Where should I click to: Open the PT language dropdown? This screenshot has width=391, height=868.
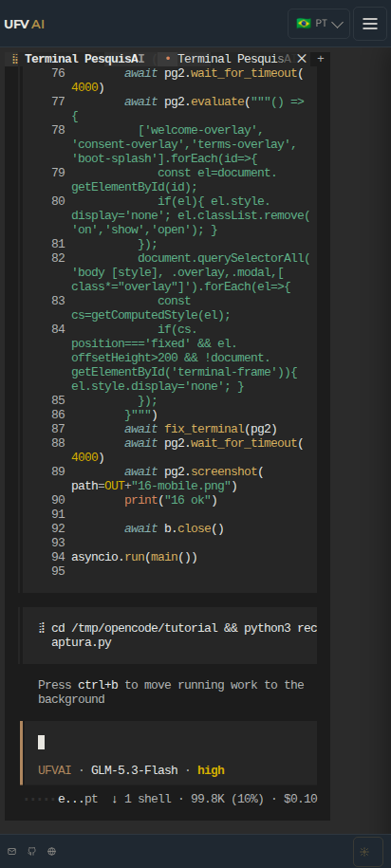coord(319,24)
